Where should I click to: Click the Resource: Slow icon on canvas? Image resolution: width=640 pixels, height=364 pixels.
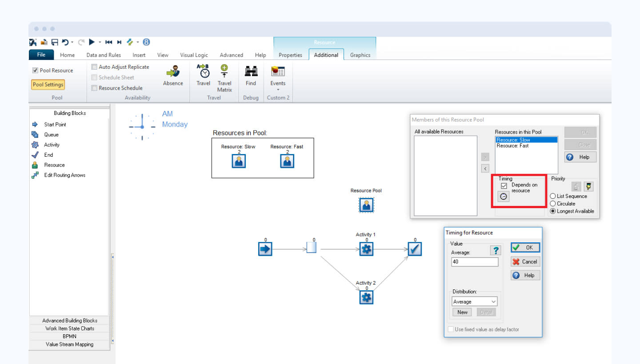[x=239, y=161]
